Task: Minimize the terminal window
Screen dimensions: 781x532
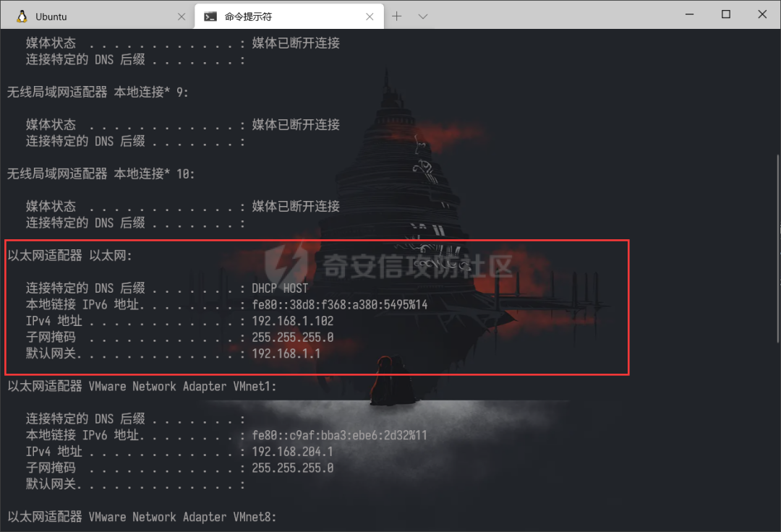Action: [689, 14]
